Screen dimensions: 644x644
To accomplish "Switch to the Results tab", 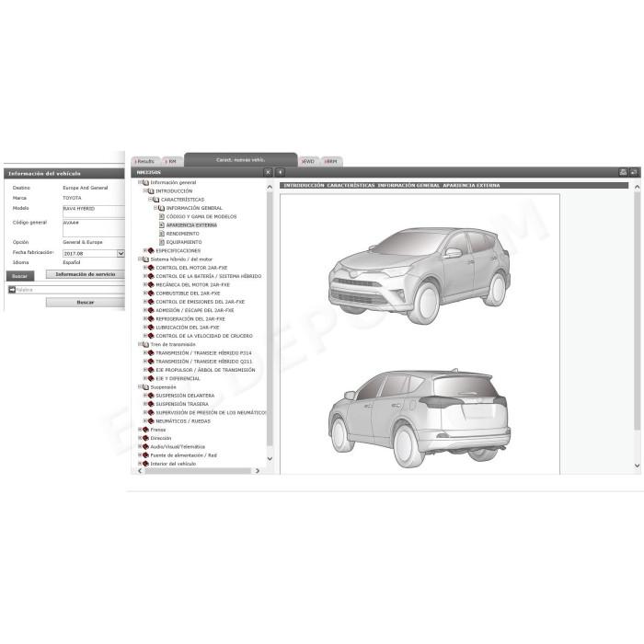I will point(145,161).
